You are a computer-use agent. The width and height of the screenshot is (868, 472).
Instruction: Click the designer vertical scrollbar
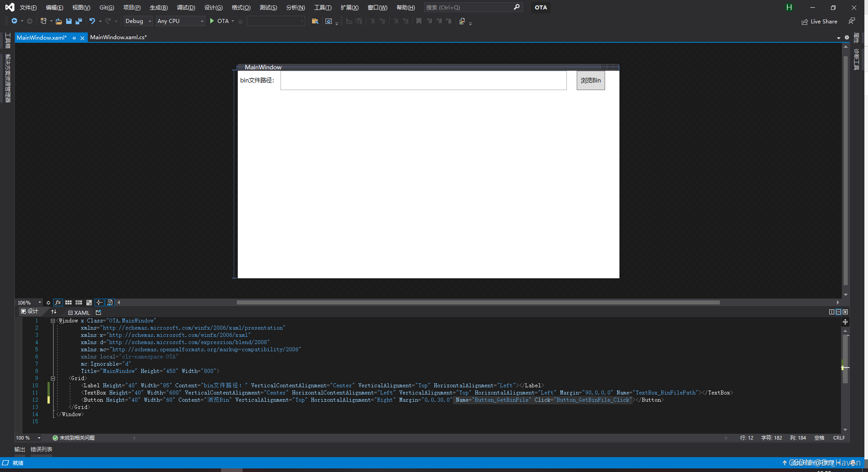pos(845,170)
